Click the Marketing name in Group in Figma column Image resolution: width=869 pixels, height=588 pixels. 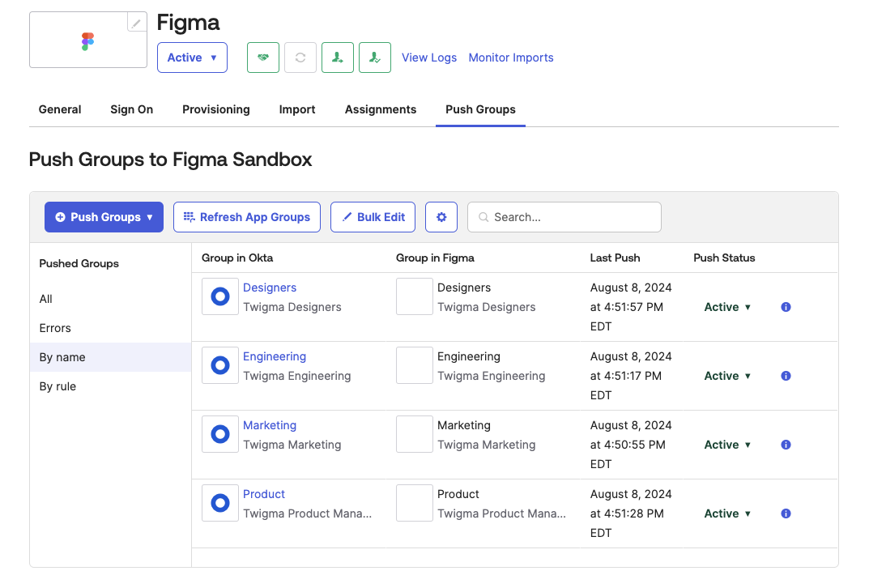464,425
